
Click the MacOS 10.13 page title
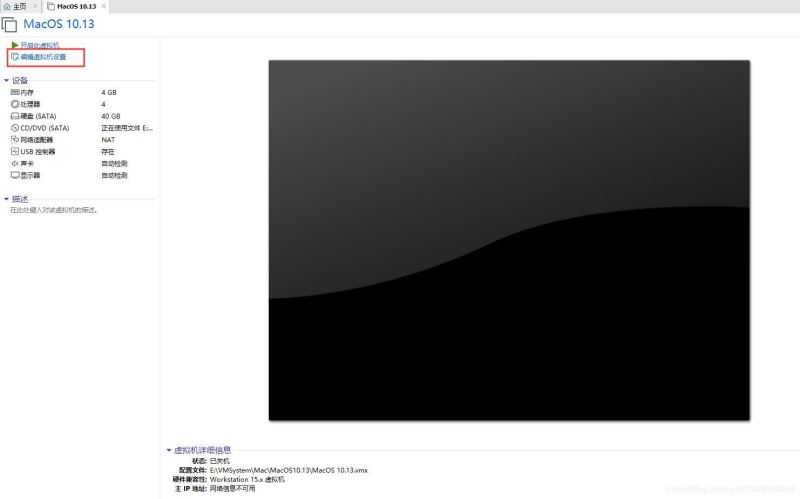[x=59, y=24]
